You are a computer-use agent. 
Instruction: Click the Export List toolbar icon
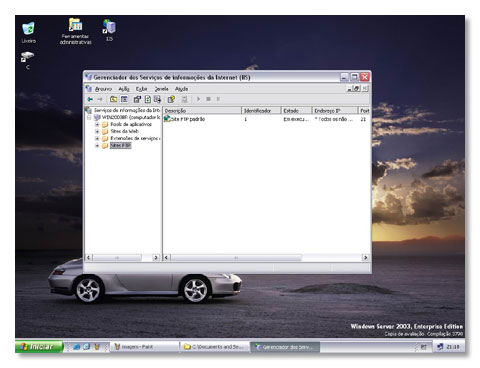(157, 99)
